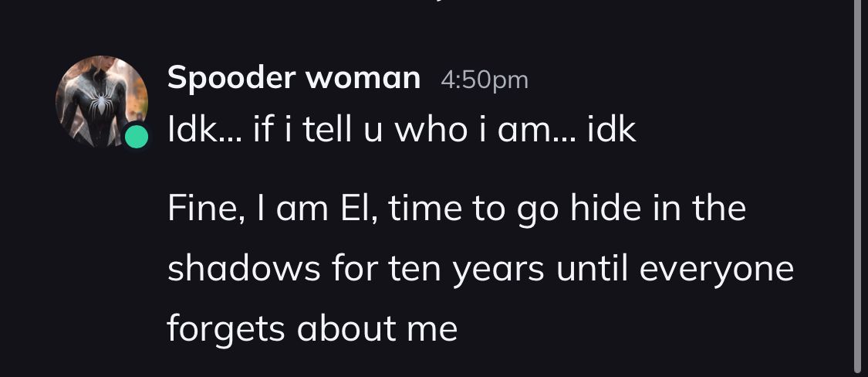Open the Spooder woman username link
The width and height of the screenshot is (868, 377).
[294, 78]
